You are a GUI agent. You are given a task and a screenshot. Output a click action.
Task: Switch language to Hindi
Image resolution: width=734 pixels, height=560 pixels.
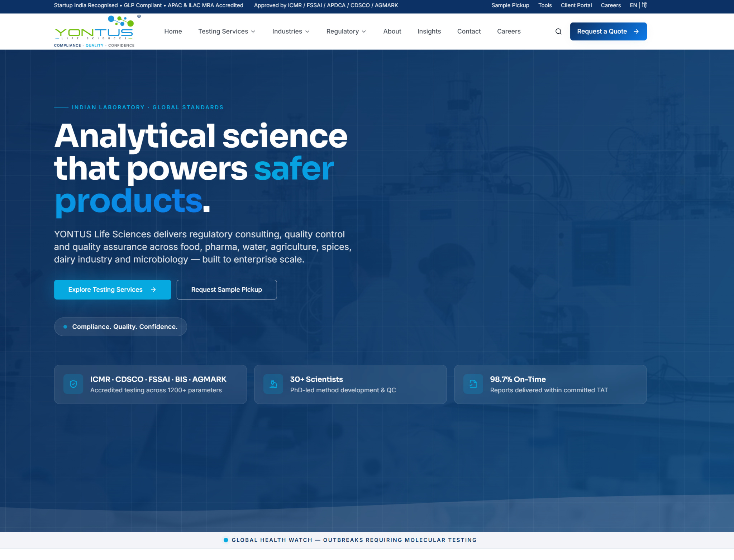pos(644,5)
